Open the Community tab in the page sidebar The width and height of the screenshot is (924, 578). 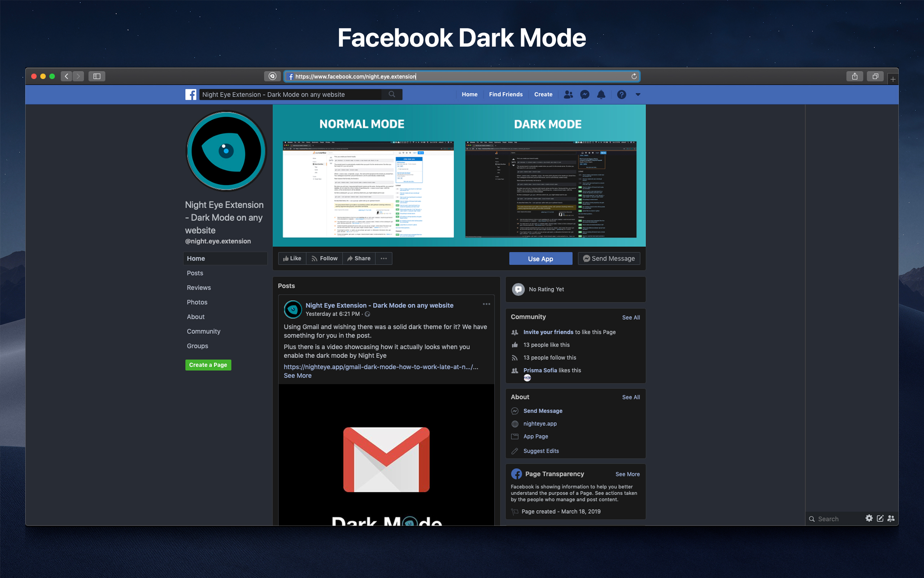click(204, 331)
